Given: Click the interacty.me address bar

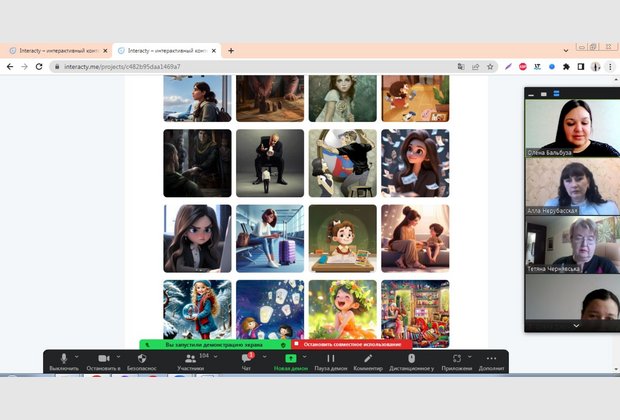Looking at the screenshot, I should click(250, 67).
